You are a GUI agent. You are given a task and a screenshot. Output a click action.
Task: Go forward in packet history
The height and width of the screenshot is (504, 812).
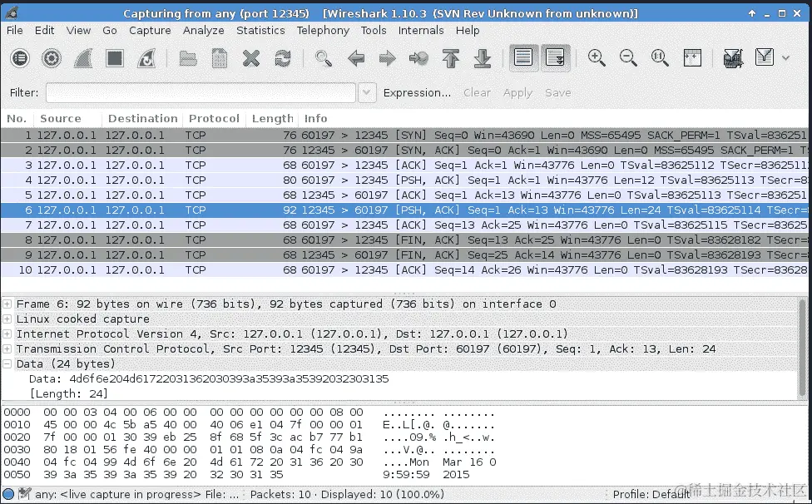[388, 58]
